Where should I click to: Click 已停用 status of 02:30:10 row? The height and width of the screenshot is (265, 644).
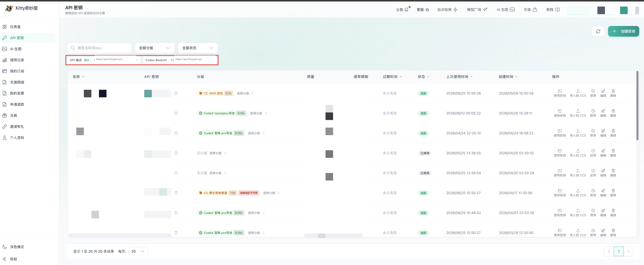(x=424, y=153)
